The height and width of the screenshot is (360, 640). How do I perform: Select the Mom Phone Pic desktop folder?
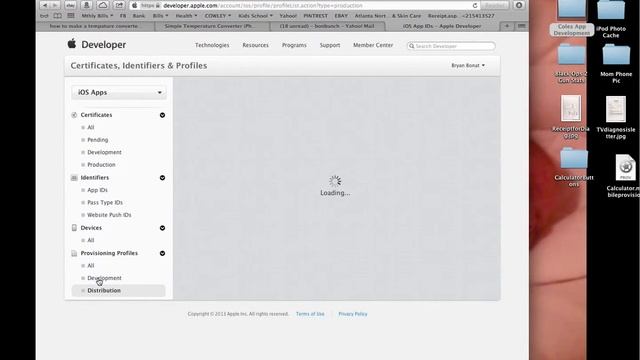tap(616, 64)
